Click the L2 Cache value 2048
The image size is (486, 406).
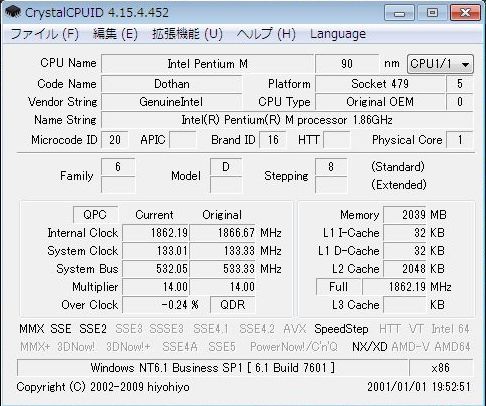[405, 269]
